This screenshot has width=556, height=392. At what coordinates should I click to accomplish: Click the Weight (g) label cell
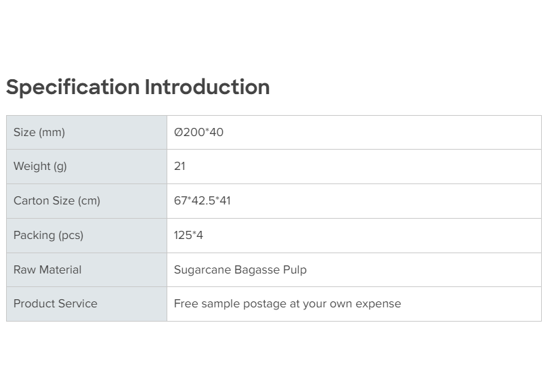[x=40, y=167]
